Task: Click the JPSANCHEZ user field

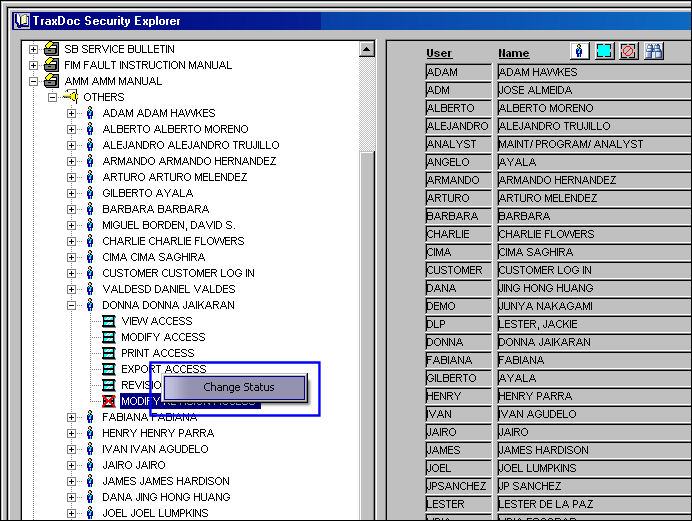Action: click(459, 486)
